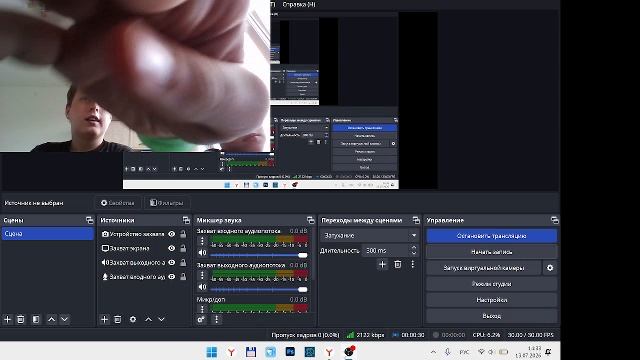Open Свойства button in source toolbar
This screenshot has height=360, width=640.
[118, 203]
